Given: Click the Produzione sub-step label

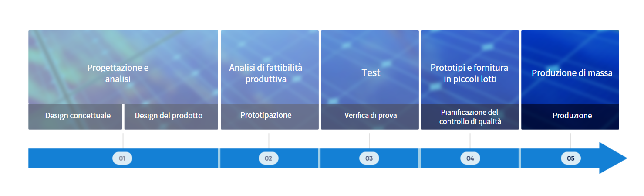Looking at the screenshot, I should [572, 116].
